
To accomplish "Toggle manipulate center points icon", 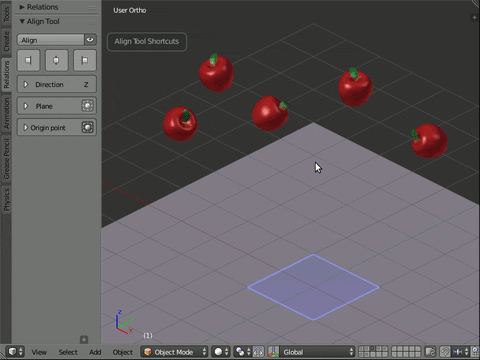I will [258, 352].
